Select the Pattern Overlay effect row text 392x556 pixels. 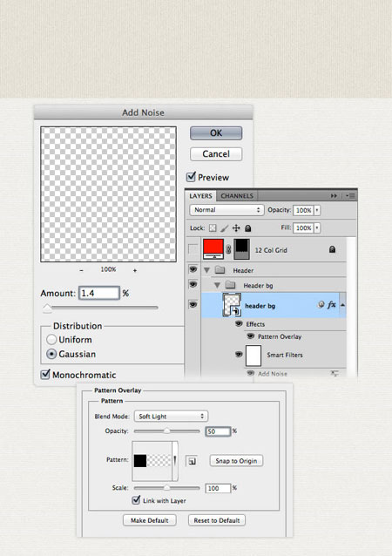click(280, 336)
